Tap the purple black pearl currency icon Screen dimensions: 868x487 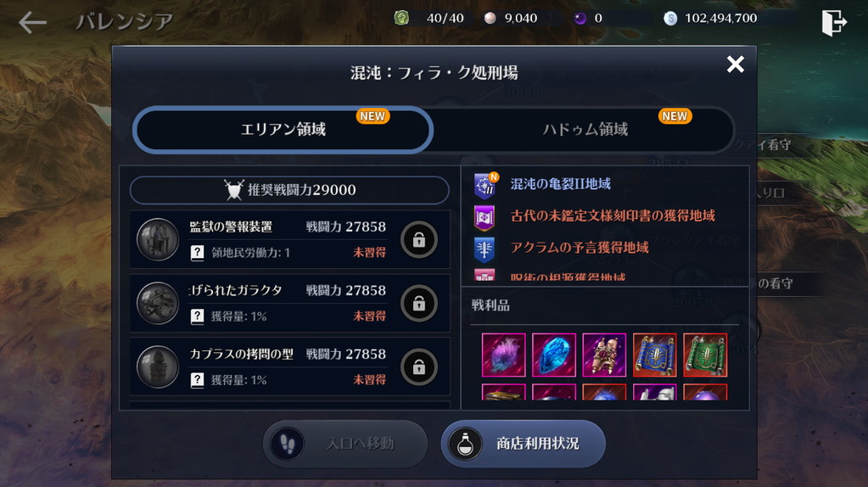point(580,19)
